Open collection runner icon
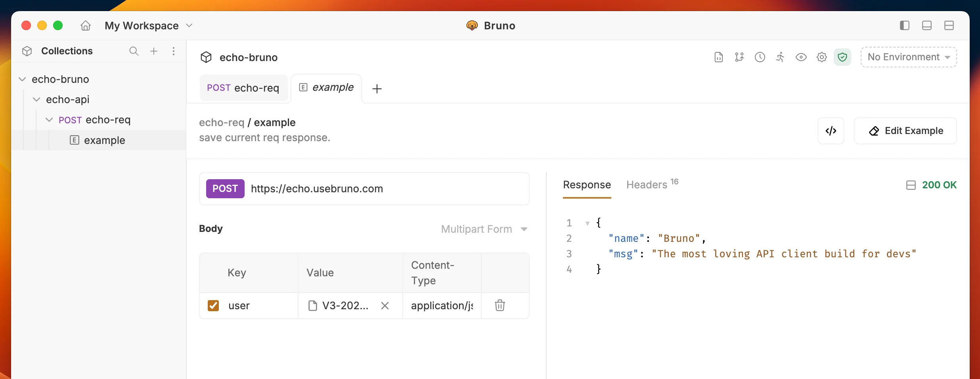This screenshot has width=980, height=379. coord(780,57)
